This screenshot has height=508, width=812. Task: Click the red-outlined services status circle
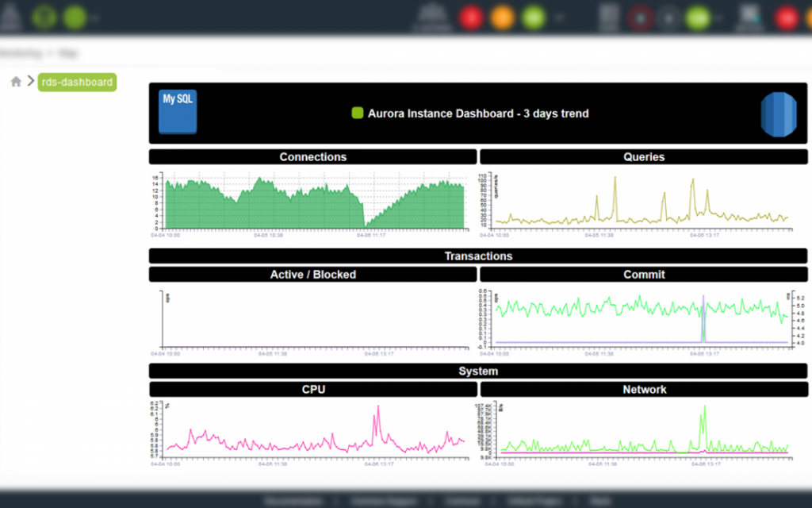pyautogui.click(x=641, y=17)
